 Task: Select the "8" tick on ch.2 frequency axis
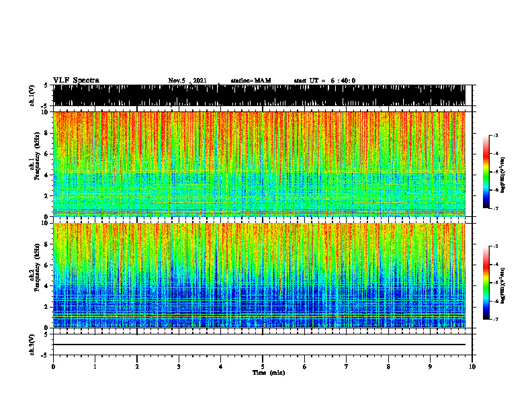[48, 244]
